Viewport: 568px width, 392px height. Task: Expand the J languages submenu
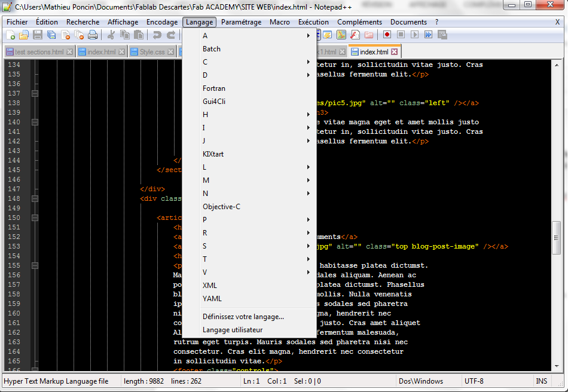click(x=249, y=141)
